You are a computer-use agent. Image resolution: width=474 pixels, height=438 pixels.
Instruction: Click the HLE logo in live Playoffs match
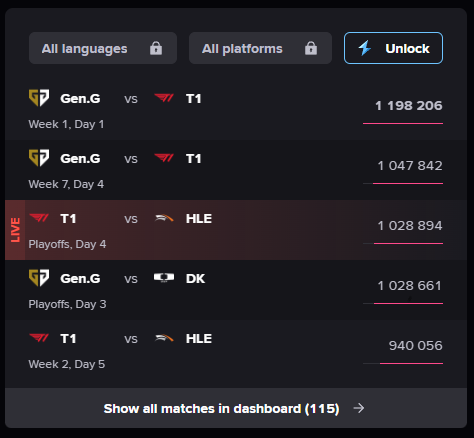coord(164,218)
